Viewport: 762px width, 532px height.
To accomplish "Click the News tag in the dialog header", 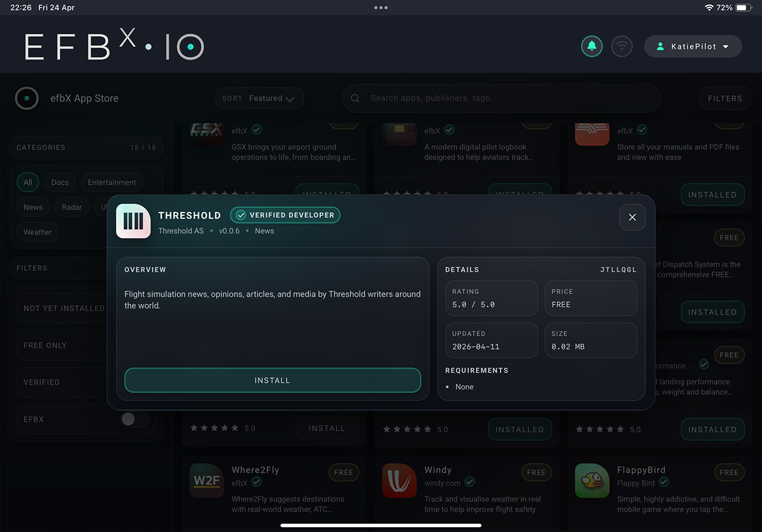I will point(264,231).
